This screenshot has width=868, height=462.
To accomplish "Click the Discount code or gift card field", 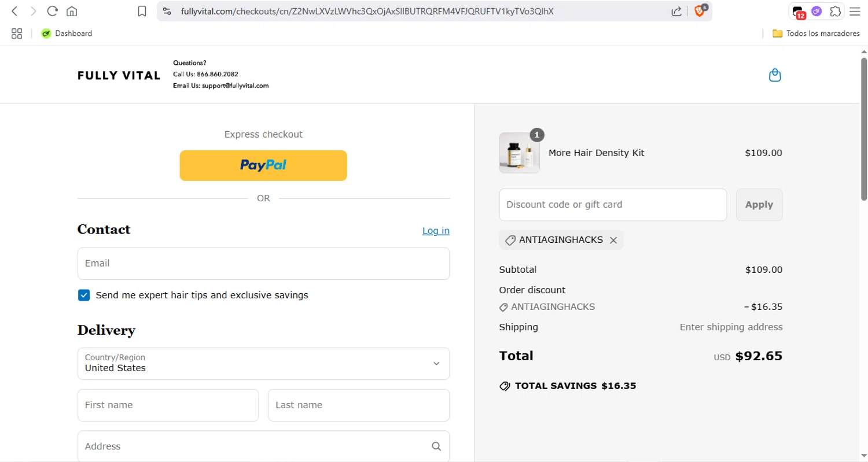I will (x=613, y=205).
